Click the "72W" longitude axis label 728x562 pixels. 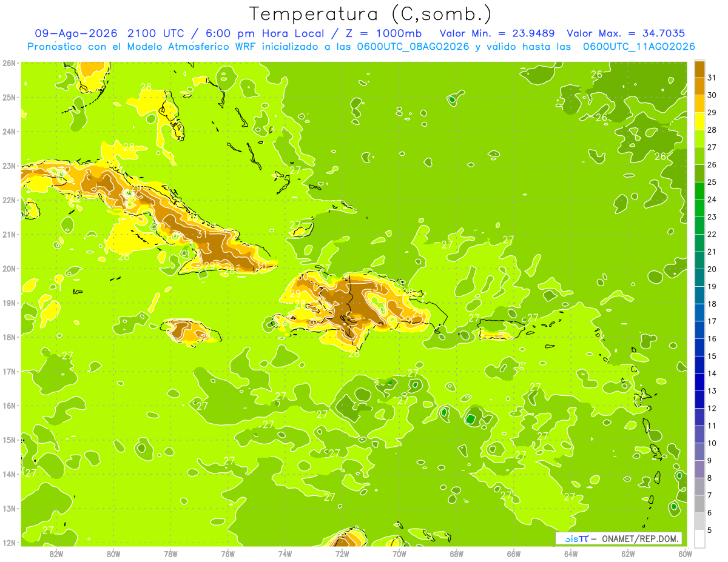(x=342, y=554)
